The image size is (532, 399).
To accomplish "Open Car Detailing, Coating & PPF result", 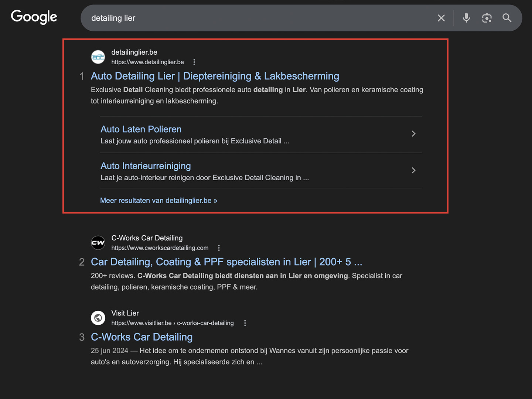I will pos(226,262).
